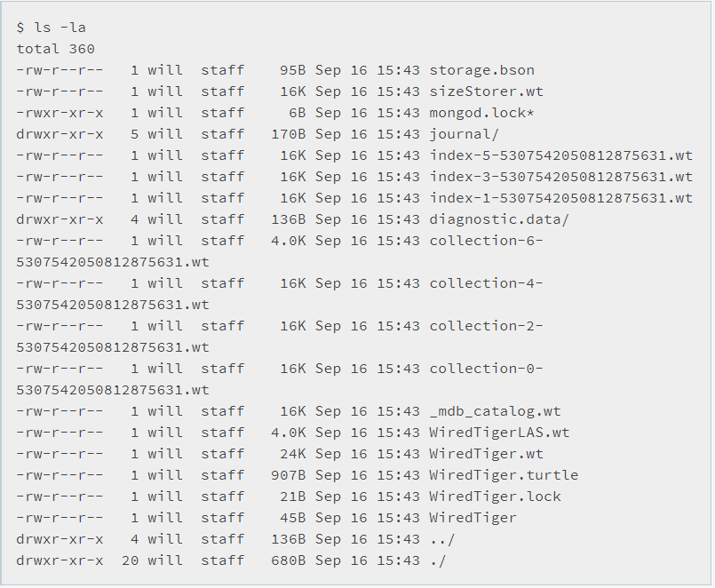Click the index-5-5307542050812875631.wt file
Viewport: 715px width, 588px height.
560,155
